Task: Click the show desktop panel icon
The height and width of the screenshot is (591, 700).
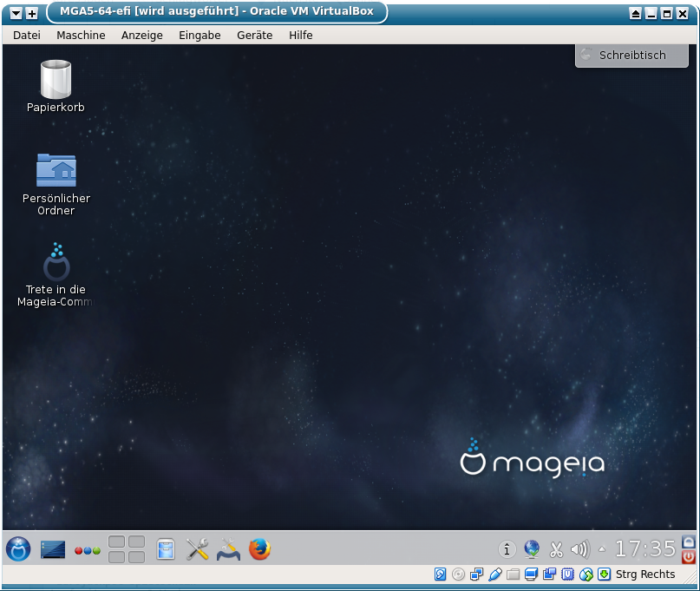Action: coord(53,549)
